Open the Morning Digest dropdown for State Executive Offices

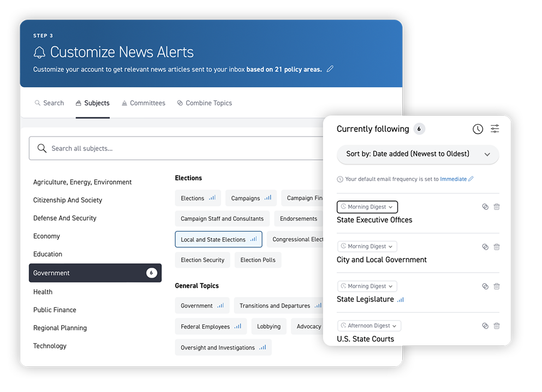click(x=367, y=207)
